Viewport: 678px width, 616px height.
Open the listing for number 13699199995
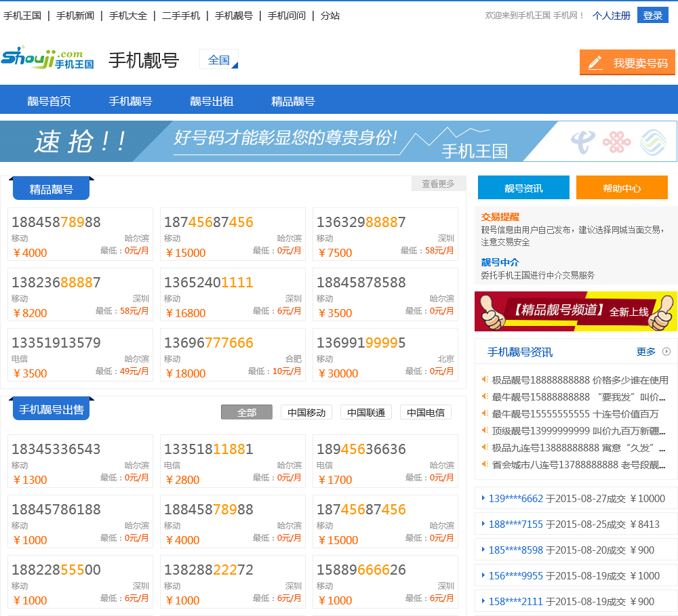[x=361, y=343]
